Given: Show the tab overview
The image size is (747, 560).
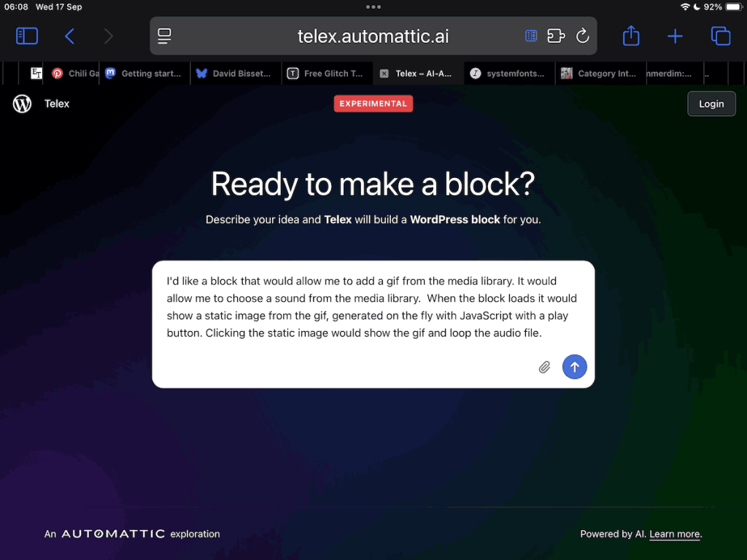Looking at the screenshot, I should (720, 36).
